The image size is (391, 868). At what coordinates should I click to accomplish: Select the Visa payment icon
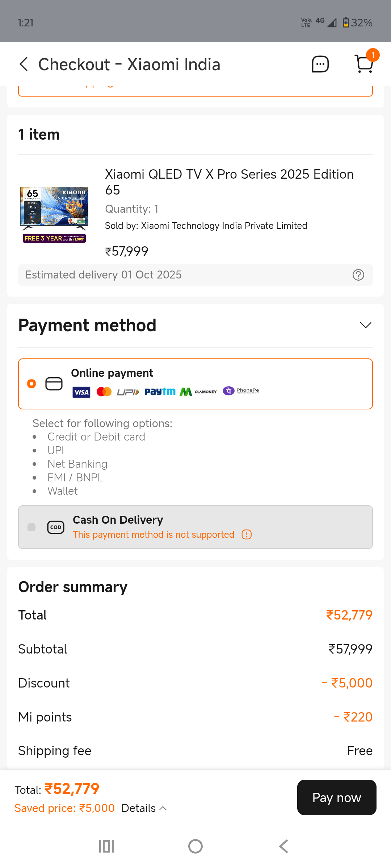81,392
